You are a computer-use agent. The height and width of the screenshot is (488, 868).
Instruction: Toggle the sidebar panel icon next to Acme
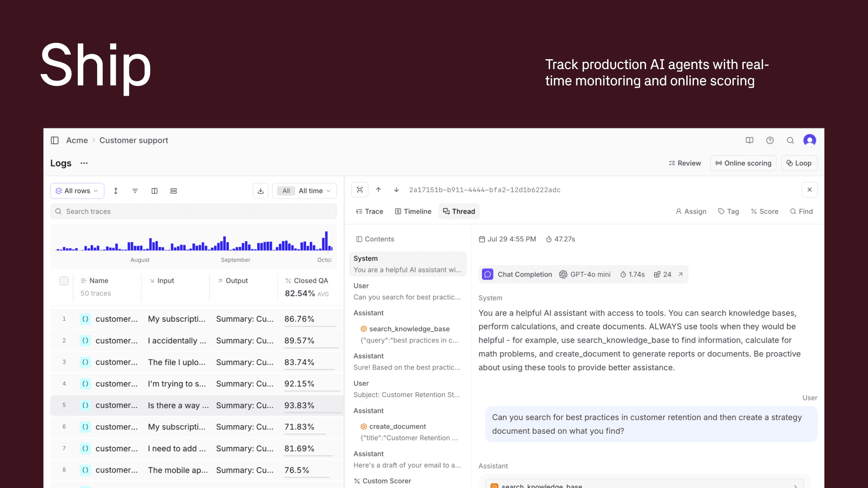(55, 141)
